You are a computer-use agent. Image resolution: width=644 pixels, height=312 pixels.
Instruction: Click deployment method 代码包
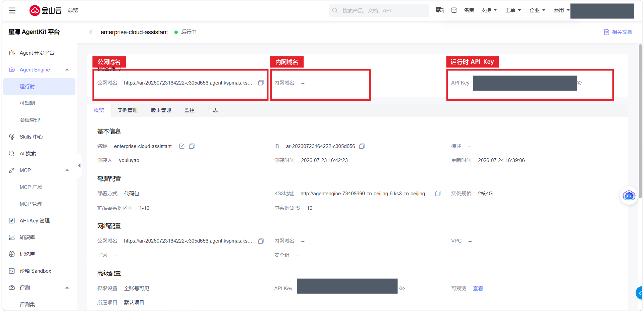click(131, 194)
